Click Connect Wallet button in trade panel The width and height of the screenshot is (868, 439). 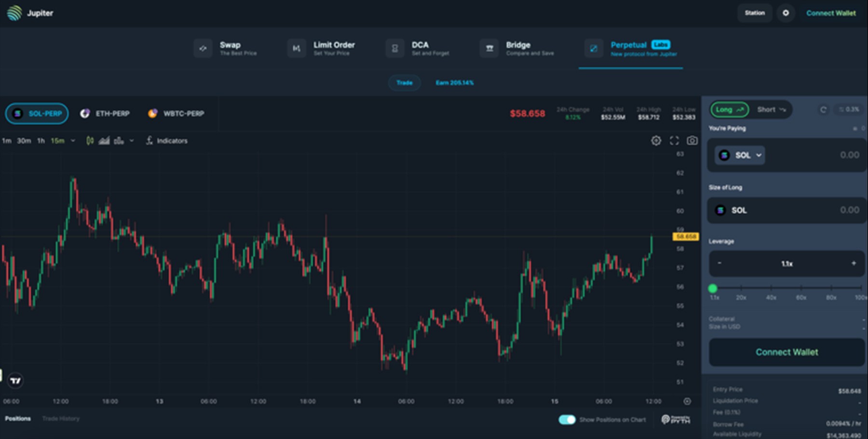pyautogui.click(x=786, y=352)
